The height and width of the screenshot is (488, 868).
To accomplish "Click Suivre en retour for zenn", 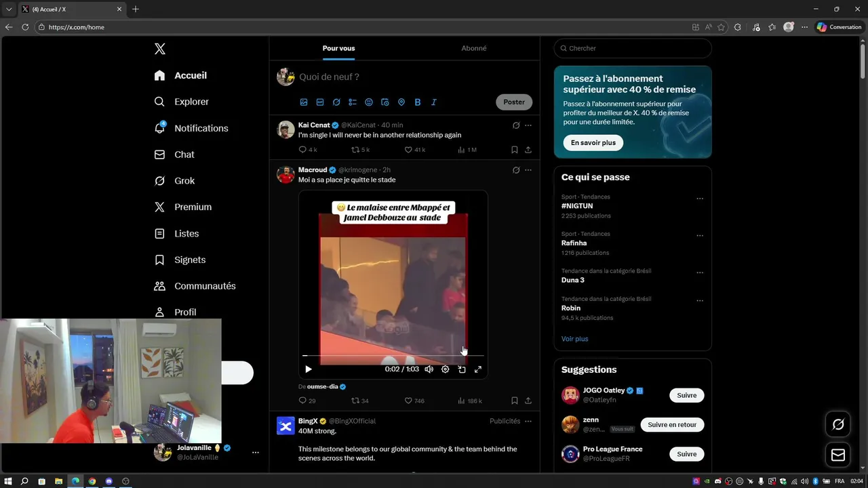I will (x=672, y=425).
